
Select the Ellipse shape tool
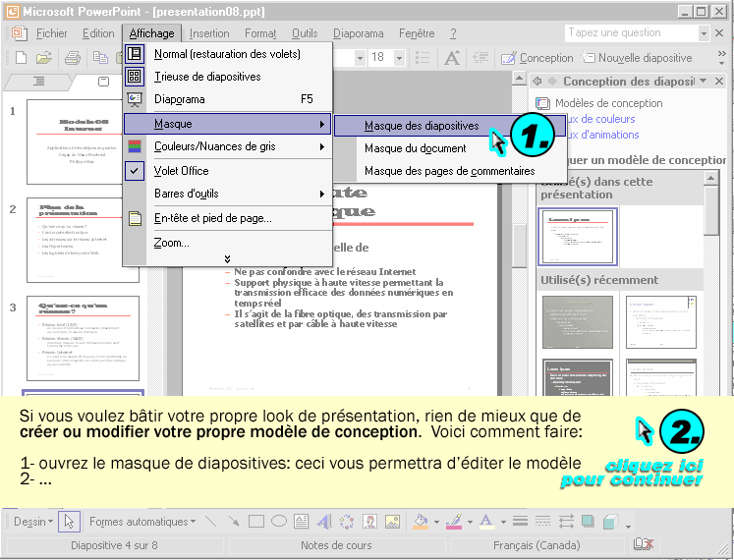pyautogui.click(x=279, y=521)
